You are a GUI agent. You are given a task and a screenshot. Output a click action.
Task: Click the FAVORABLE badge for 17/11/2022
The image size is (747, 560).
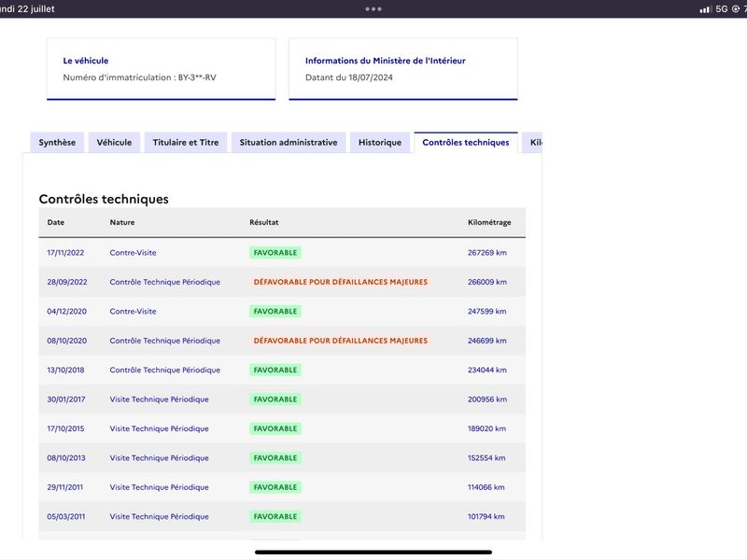[275, 253]
